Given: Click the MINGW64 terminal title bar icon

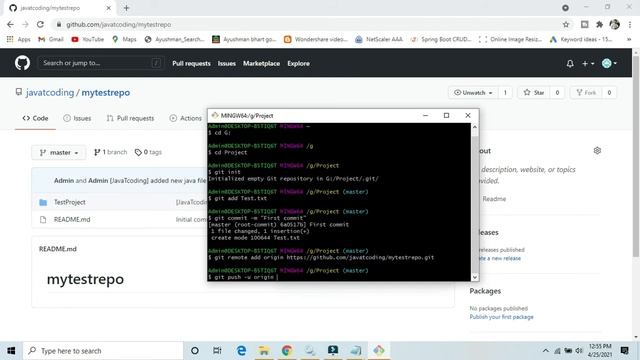Looking at the screenshot, I should point(215,116).
